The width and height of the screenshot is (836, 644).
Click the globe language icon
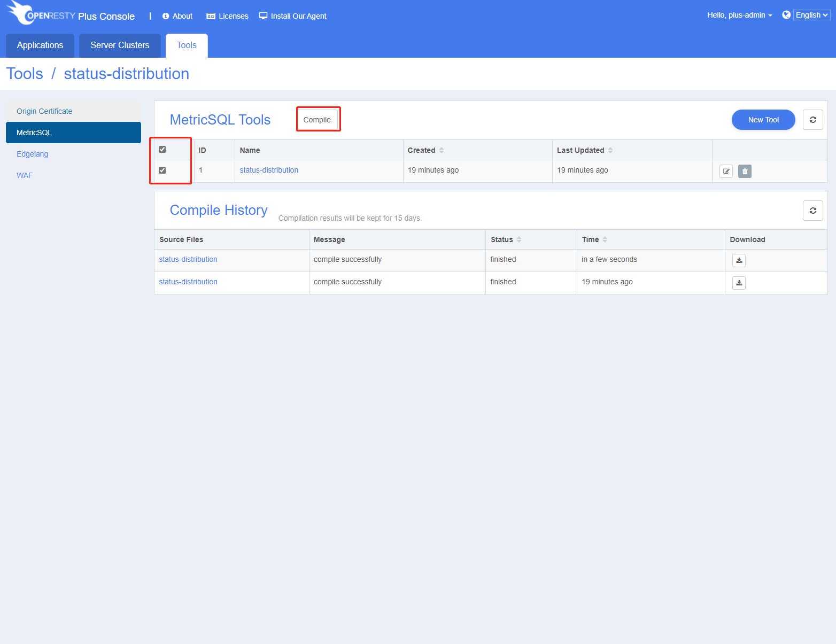(786, 15)
